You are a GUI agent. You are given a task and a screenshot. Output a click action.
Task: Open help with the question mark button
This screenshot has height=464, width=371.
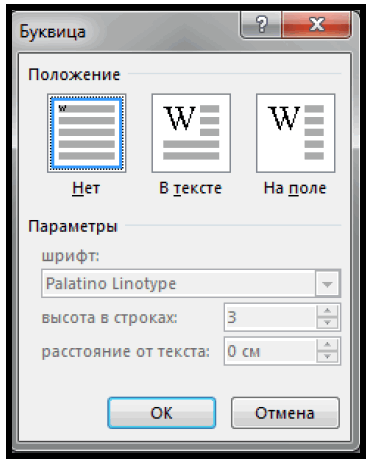point(261,24)
